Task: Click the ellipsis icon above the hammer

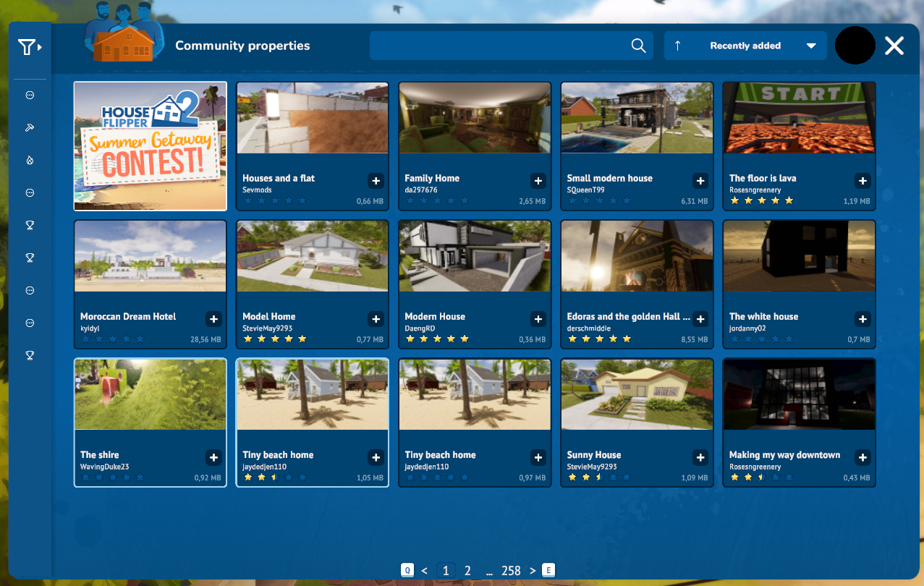Action: click(x=30, y=95)
